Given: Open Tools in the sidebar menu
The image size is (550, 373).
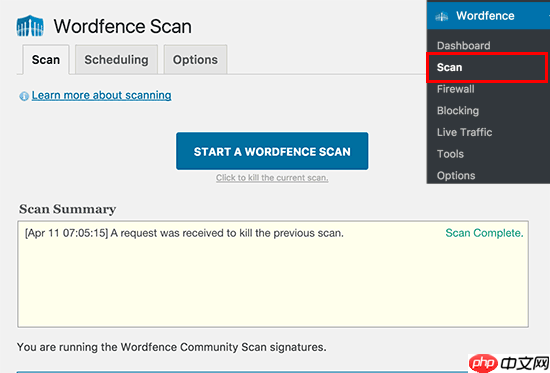Looking at the screenshot, I should pyautogui.click(x=450, y=154).
